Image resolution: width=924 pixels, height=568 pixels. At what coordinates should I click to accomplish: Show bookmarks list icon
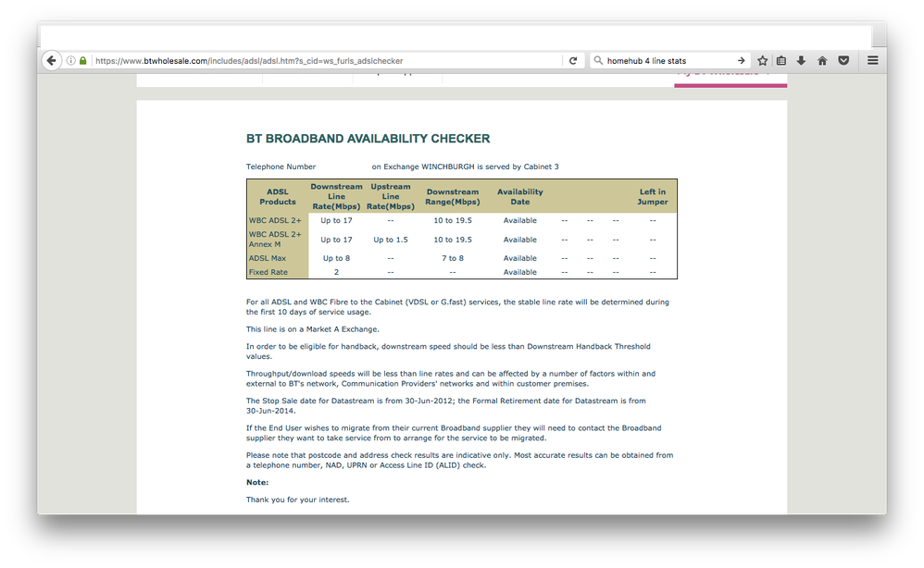(781, 61)
